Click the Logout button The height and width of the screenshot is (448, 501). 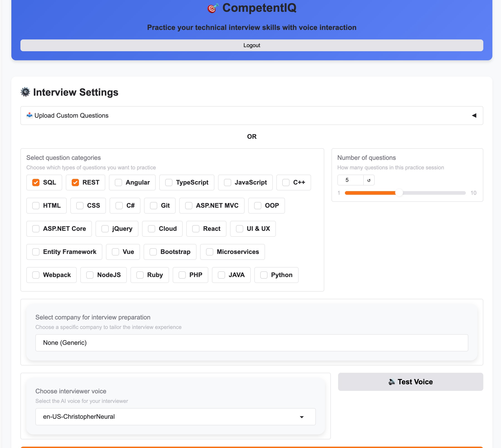click(251, 45)
